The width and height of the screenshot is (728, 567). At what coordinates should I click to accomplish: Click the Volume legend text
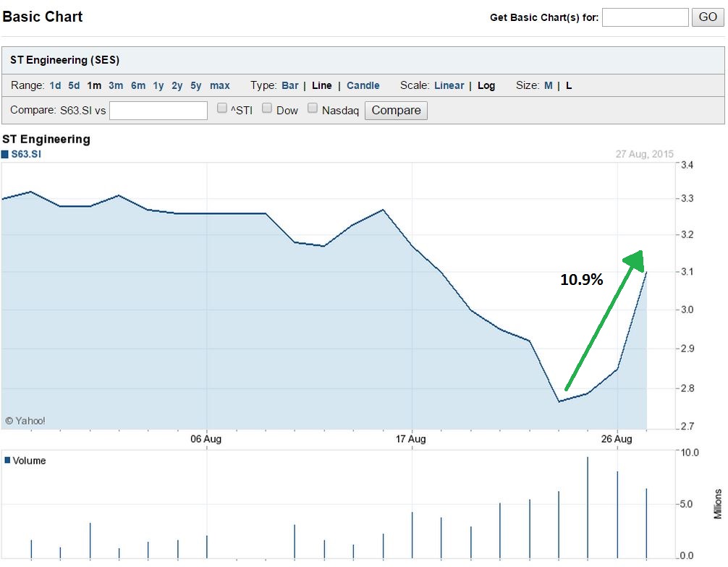click(x=29, y=461)
